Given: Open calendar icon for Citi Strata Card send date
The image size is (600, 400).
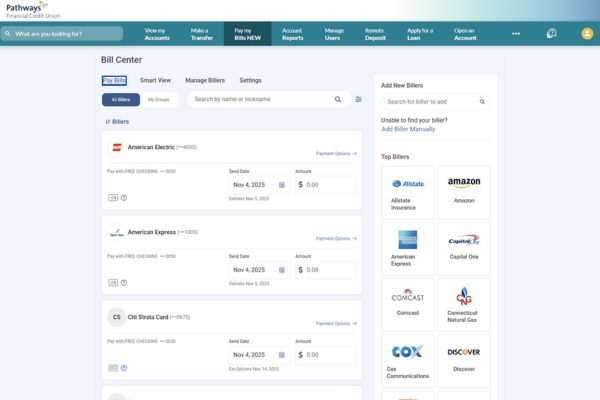Looking at the screenshot, I should point(282,355).
